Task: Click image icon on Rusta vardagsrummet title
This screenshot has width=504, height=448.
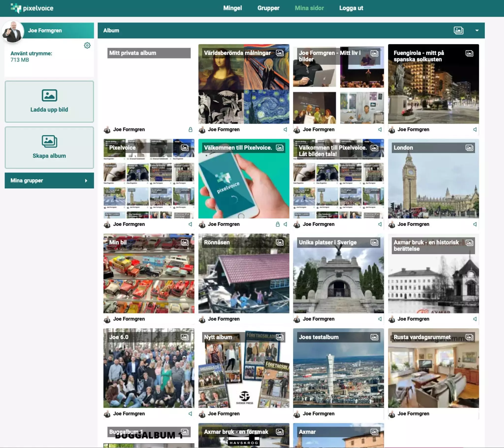Action: pos(469,337)
